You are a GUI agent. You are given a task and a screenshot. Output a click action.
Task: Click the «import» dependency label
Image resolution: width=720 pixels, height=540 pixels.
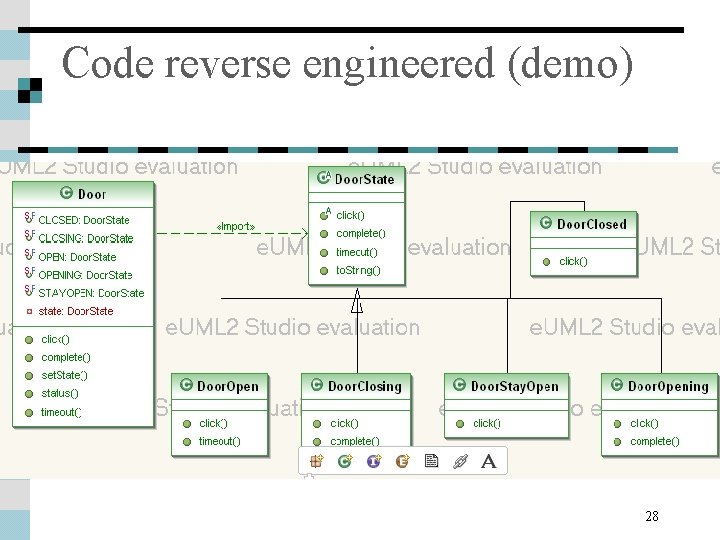tap(236, 226)
